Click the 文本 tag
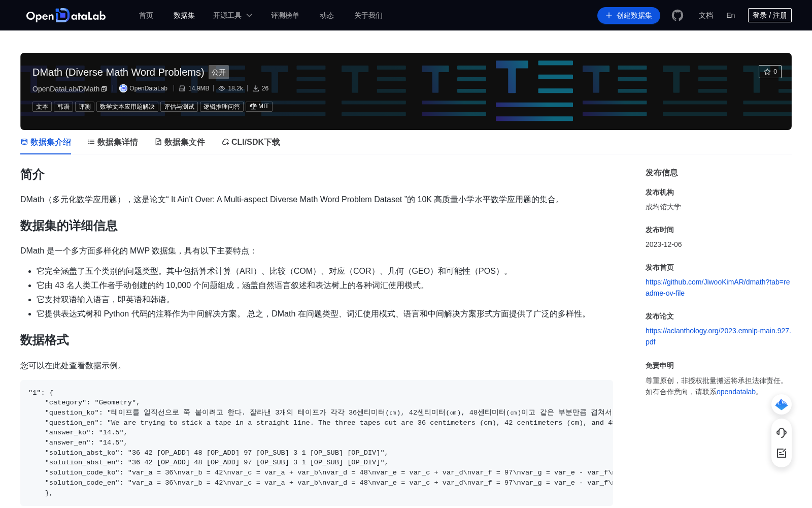The image size is (812, 508). click(42, 107)
